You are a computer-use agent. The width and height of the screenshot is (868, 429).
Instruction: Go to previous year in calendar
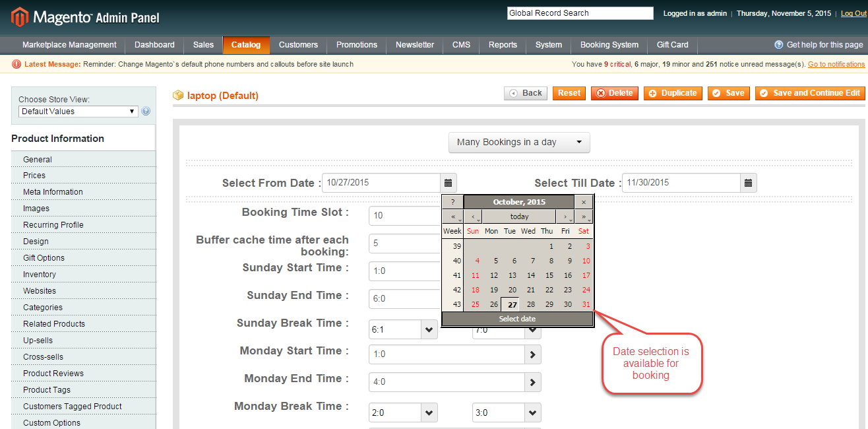pyautogui.click(x=452, y=216)
